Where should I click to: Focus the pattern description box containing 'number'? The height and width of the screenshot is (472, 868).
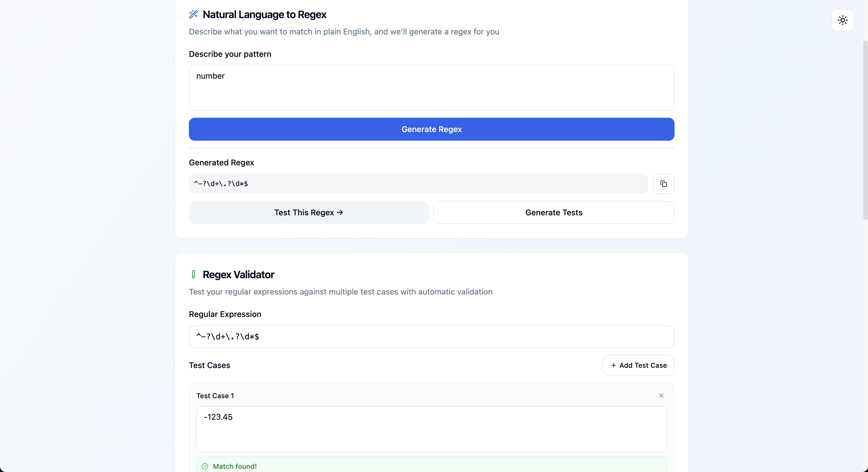pyautogui.click(x=431, y=88)
